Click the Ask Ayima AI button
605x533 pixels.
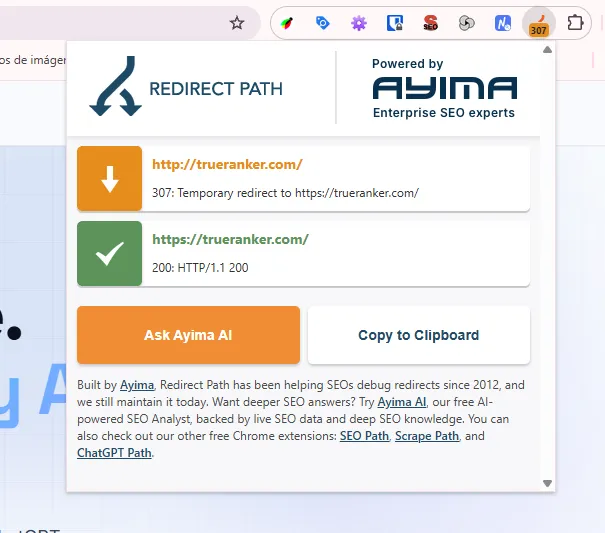pyautogui.click(x=188, y=335)
